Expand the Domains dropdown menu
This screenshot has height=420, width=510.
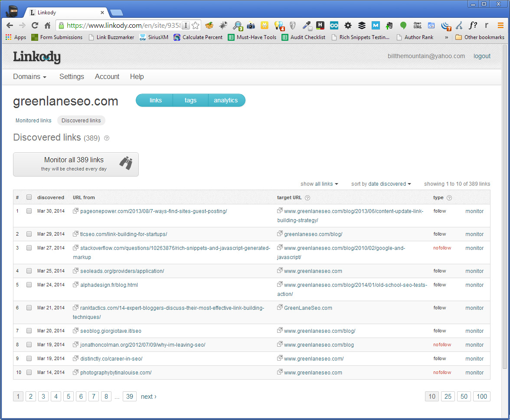(x=29, y=77)
